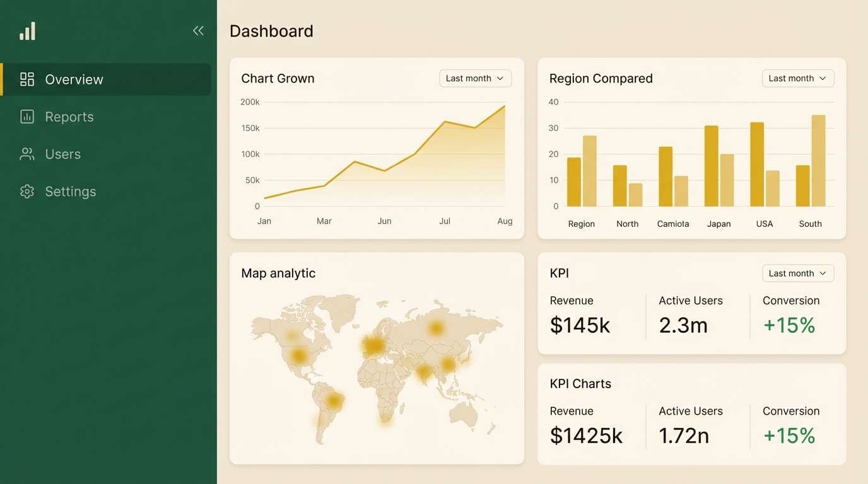The height and width of the screenshot is (484, 868).
Task: Click the heatmap spot over Europe
Action: [373, 345]
